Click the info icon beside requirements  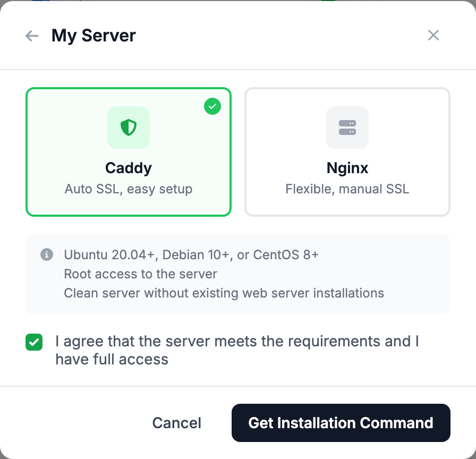tap(47, 254)
